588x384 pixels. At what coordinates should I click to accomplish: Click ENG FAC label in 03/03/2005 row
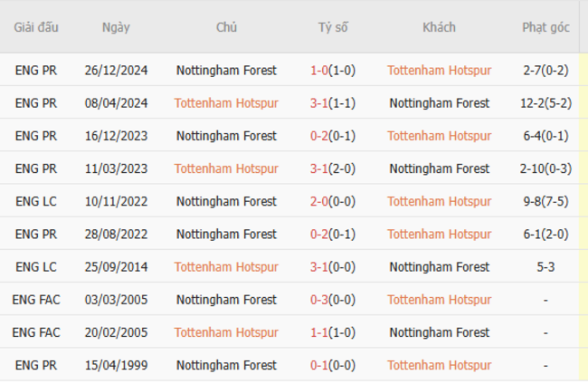coord(36,300)
